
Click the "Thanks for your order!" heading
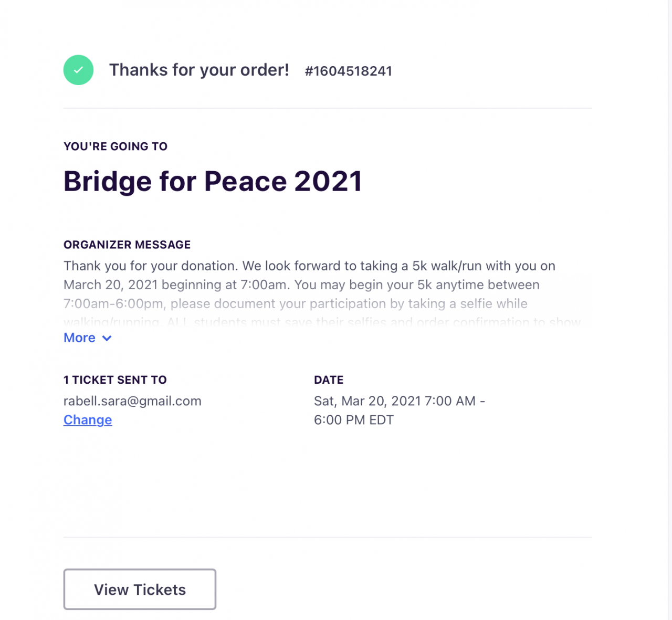(199, 70)
